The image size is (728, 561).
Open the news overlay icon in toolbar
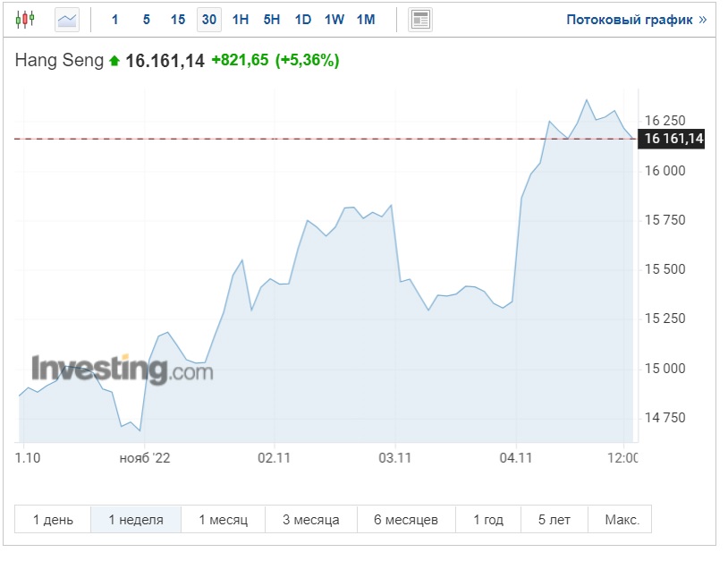point(419,19)
